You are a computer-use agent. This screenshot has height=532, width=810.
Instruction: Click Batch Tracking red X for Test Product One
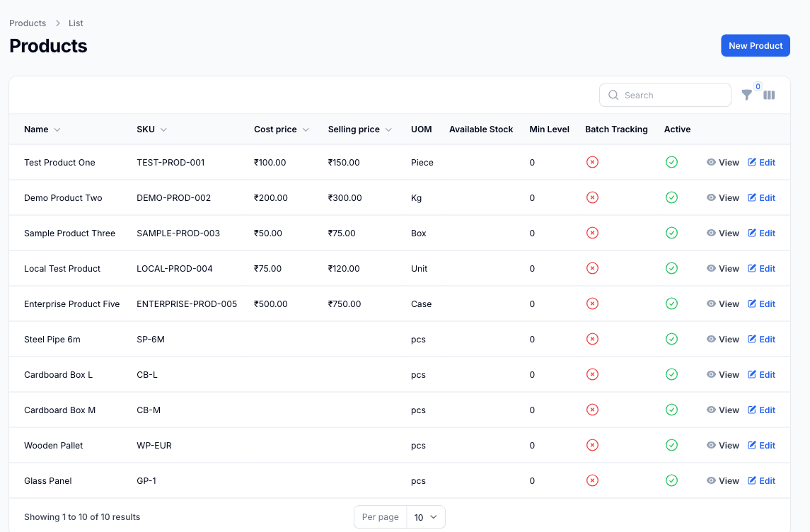593,162
